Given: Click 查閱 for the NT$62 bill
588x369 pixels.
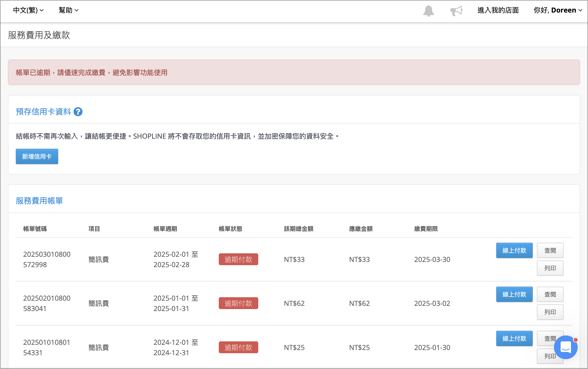Looking at the screenshot, I should 550,294.
